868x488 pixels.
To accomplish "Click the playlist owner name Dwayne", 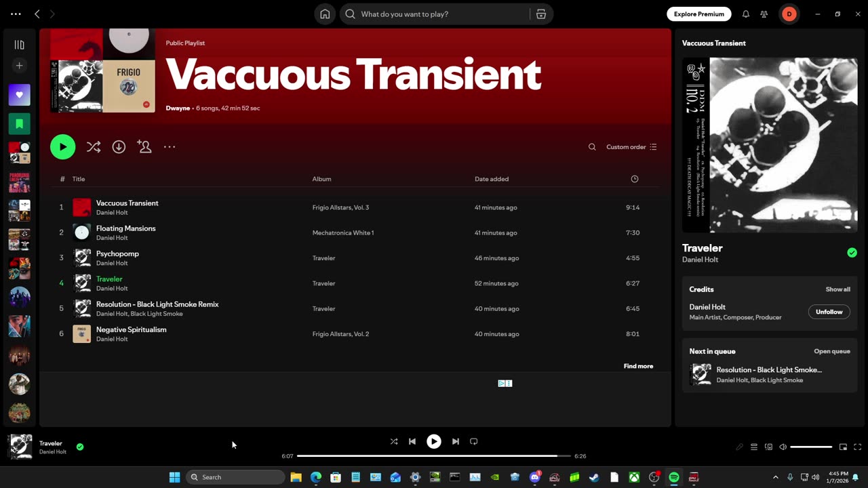I will coord(178,108).
